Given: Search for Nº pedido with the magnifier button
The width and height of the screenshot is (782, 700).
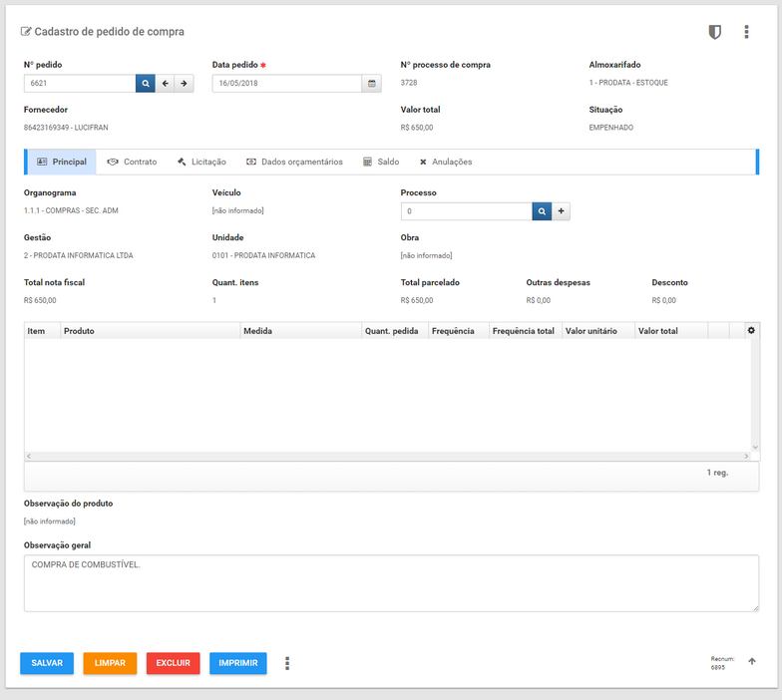Looking at the screenshot, I should 146,84.
